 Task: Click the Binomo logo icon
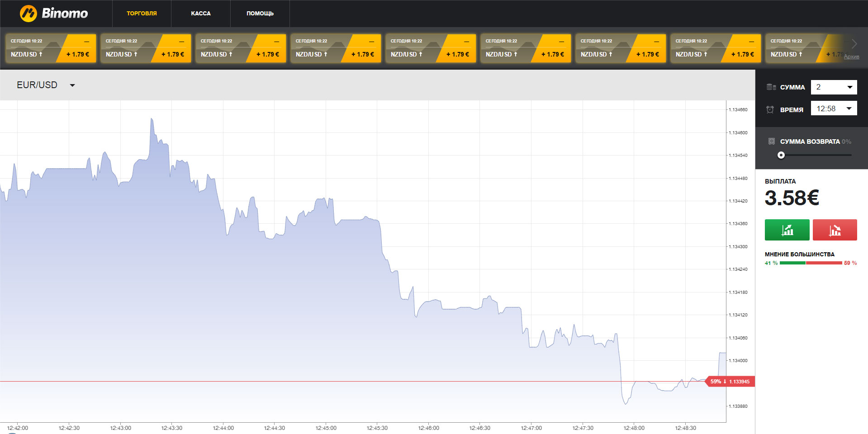(x=28, y=14)
